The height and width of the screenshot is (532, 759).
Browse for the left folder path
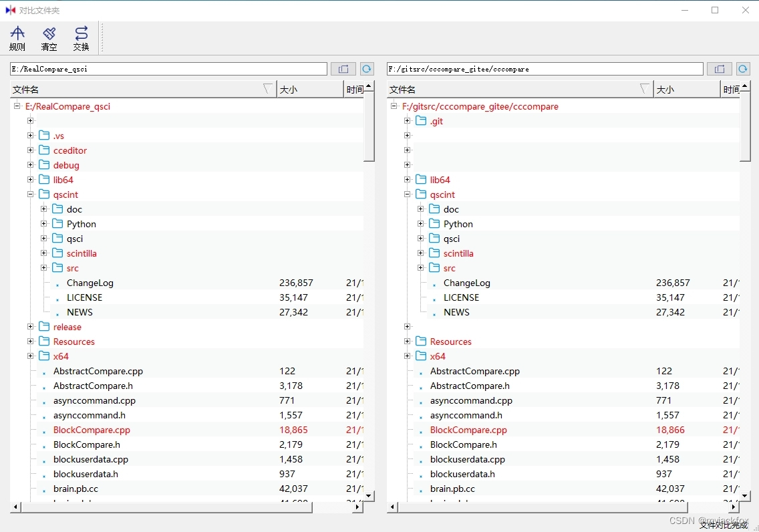343,69
